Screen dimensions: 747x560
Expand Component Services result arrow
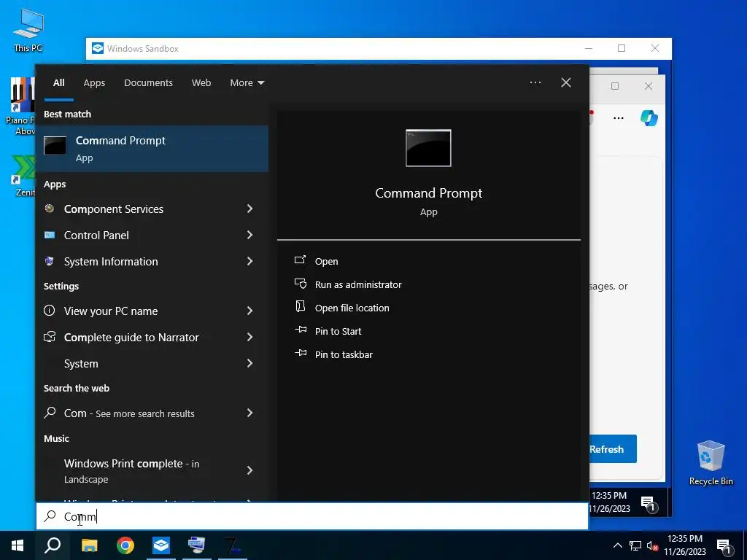point(249,209)
